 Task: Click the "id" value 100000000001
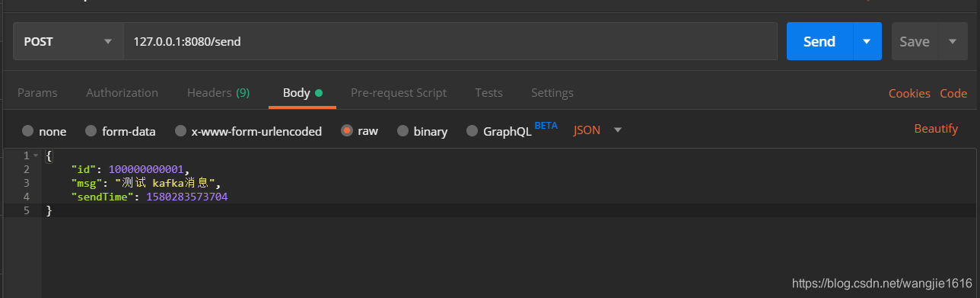click(146, 169)
